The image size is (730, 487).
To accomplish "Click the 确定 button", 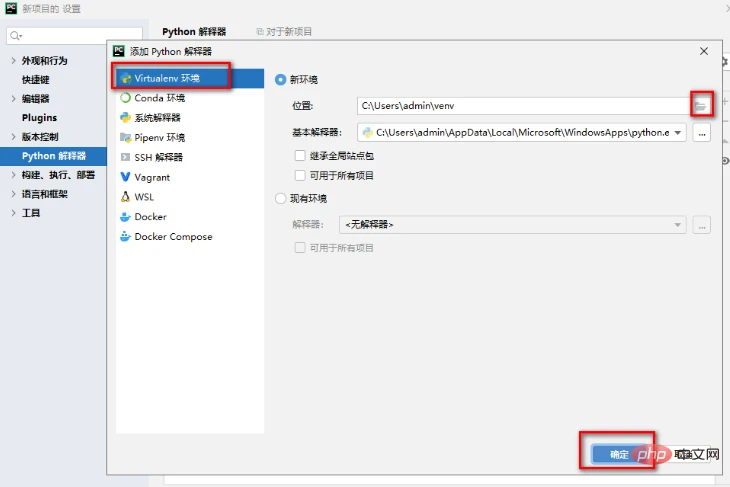I will [x=618, y=454].
